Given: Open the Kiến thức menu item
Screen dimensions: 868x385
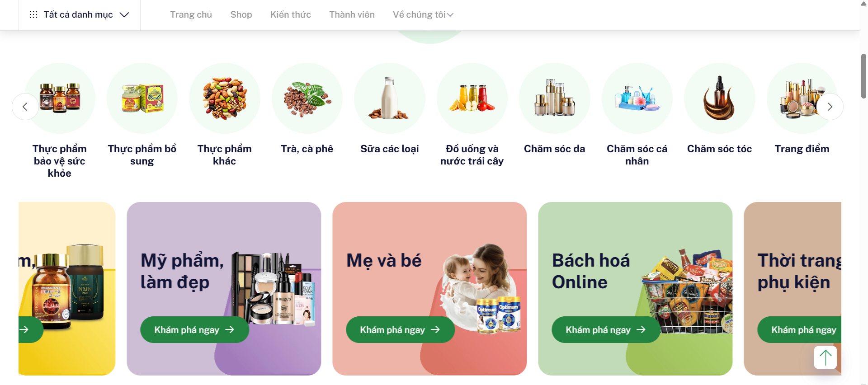Looking at the screenshot, I should click(290, 14).
